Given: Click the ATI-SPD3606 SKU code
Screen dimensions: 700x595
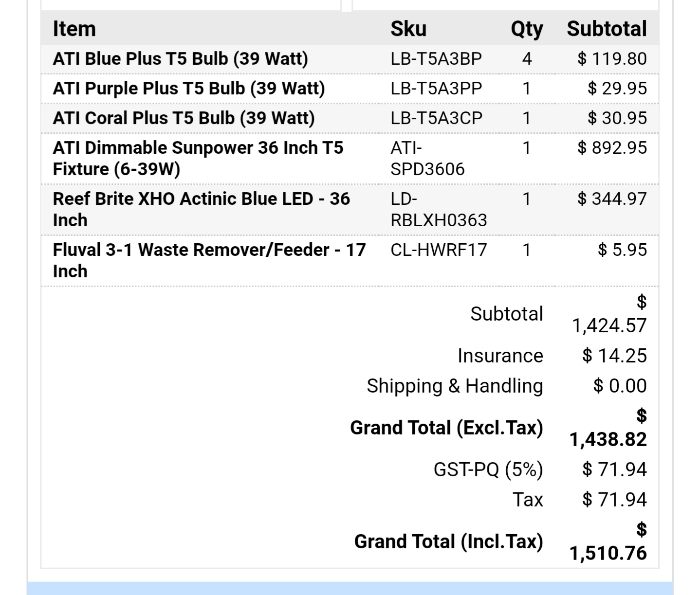Looking at the screenshot, I should coord(427,158).
